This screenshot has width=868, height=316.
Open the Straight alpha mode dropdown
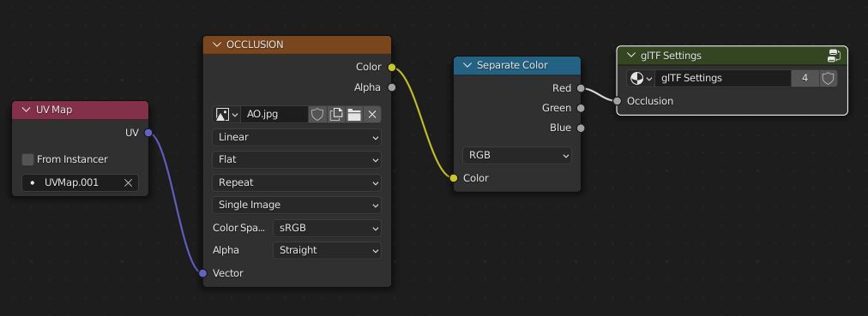[327, 250]
